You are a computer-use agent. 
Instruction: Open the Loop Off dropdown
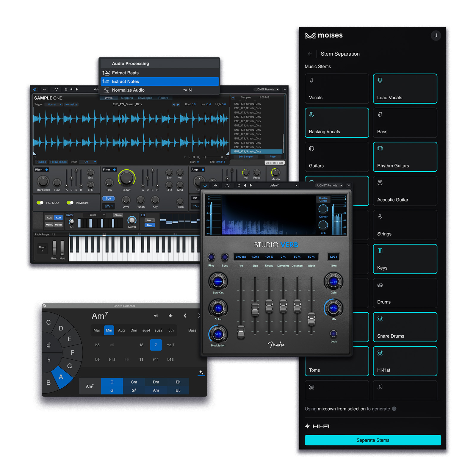88,162
